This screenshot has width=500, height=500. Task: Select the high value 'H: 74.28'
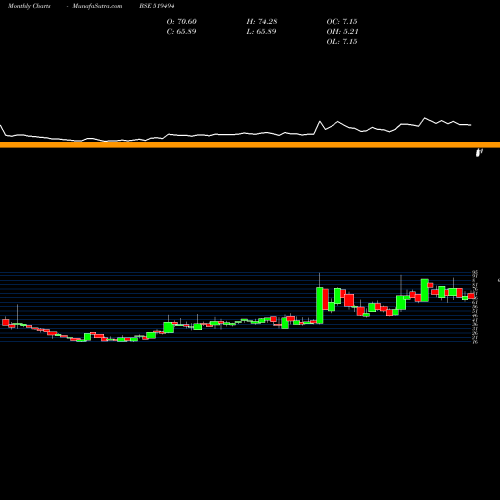click(262, 22)
